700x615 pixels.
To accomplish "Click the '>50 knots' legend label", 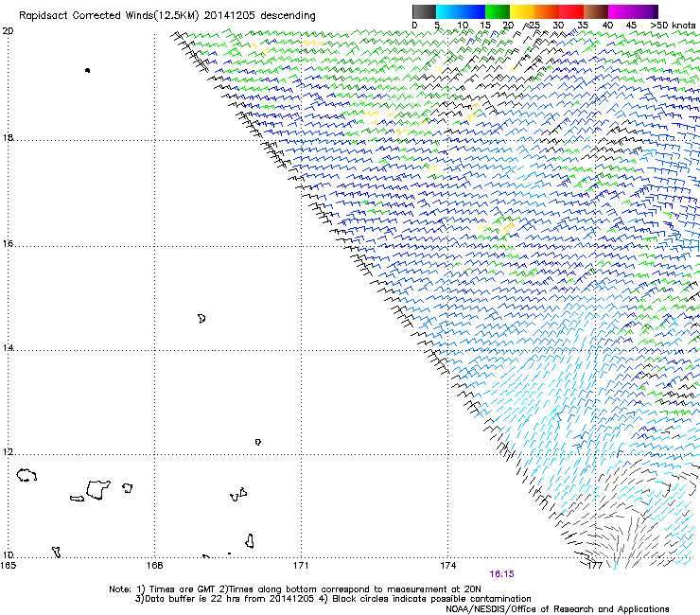I will [x=673, y=25].
